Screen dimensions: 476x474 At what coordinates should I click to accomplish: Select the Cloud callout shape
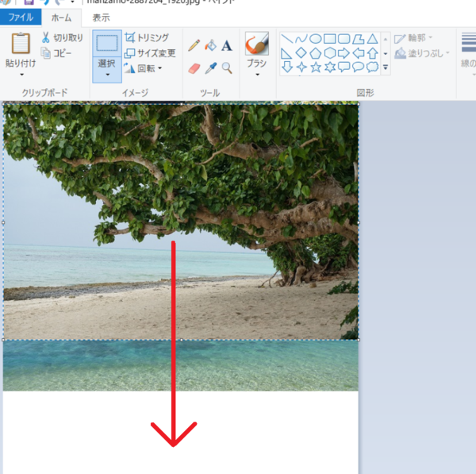point(373,67)
